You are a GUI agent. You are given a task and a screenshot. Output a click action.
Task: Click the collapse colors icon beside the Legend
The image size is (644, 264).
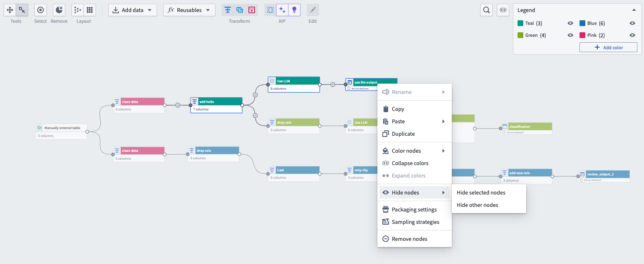[x=503, y=10]
